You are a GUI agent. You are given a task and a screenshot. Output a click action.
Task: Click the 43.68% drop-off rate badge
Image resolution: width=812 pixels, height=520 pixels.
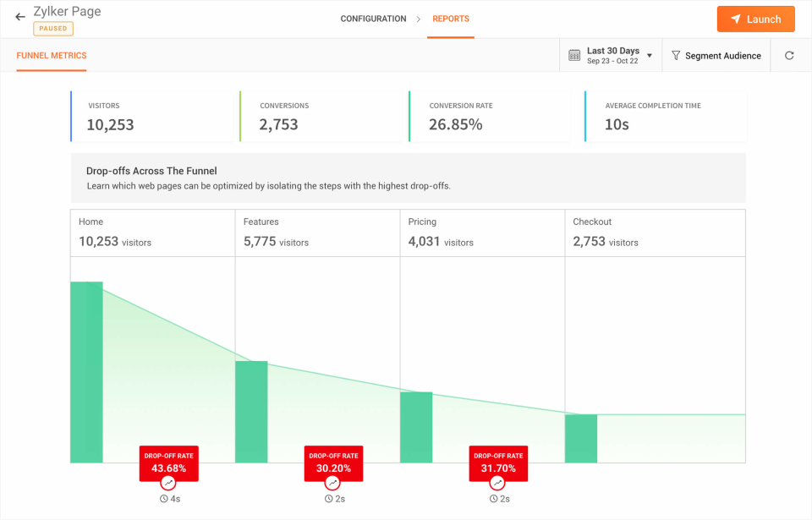(x=168, y=463)
